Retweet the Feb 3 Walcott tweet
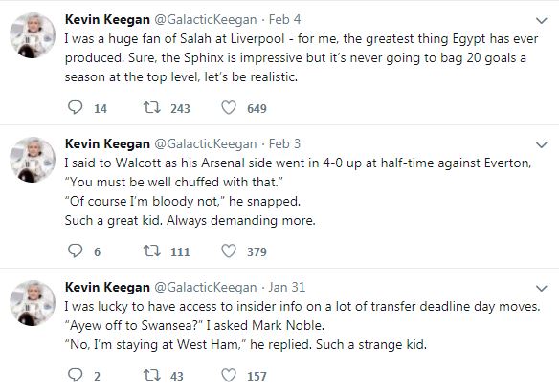The height and width of the screenshot is (392, 559). click(152, 250)
